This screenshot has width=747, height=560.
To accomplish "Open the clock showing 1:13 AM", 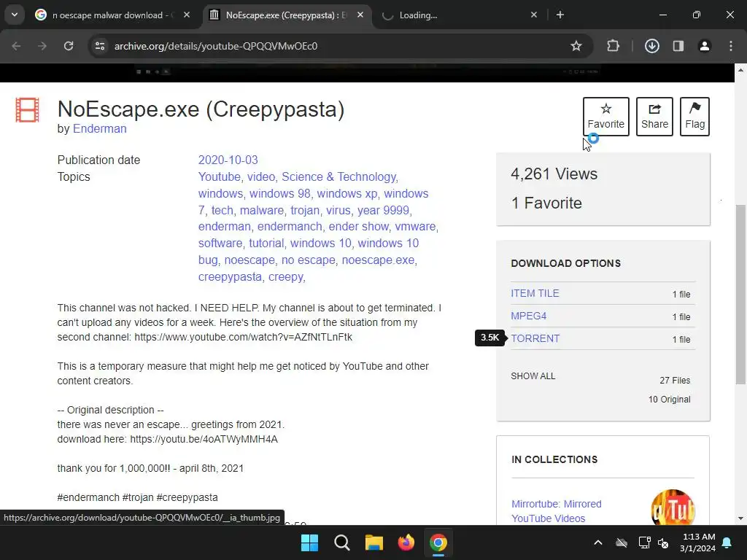I will tap(698, 542).
